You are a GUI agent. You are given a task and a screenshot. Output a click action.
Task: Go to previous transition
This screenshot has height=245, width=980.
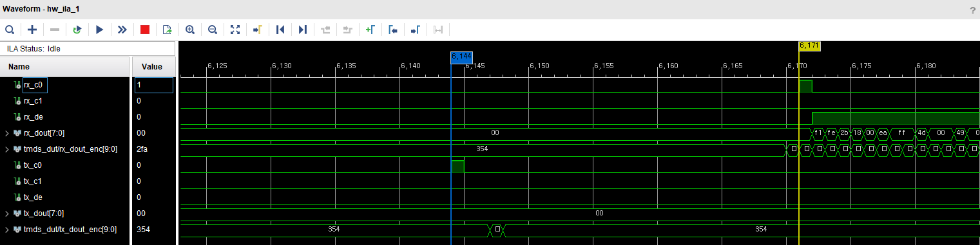pyautogui.click(x=325, y=30)
